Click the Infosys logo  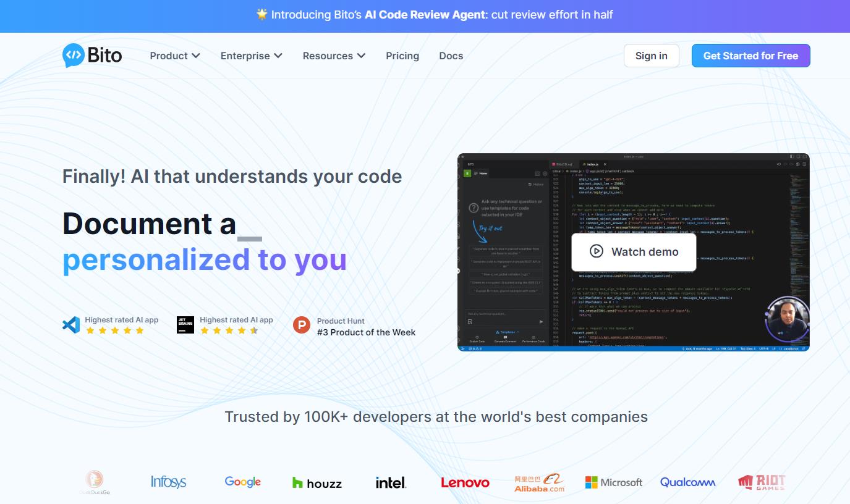point(168,482)
